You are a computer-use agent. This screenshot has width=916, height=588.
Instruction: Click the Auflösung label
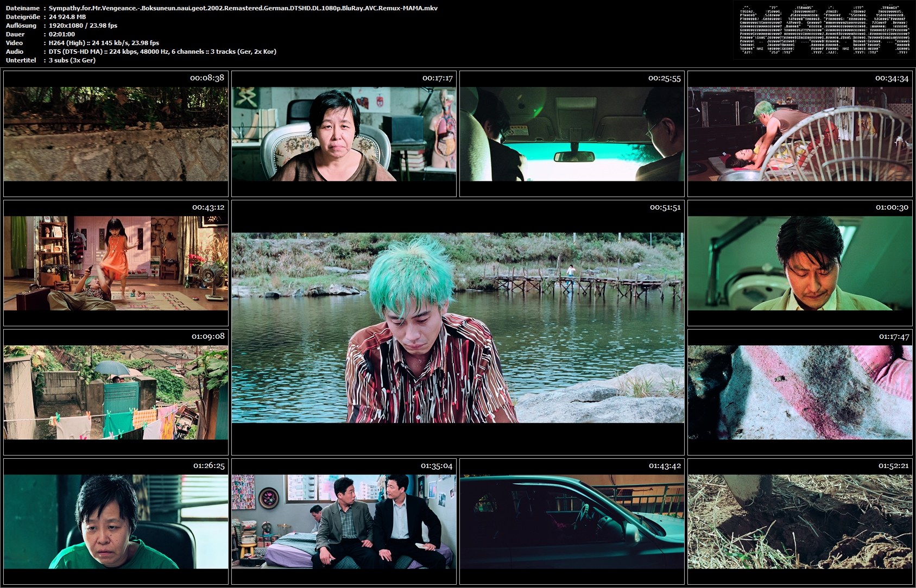click(x=21, y=26)
